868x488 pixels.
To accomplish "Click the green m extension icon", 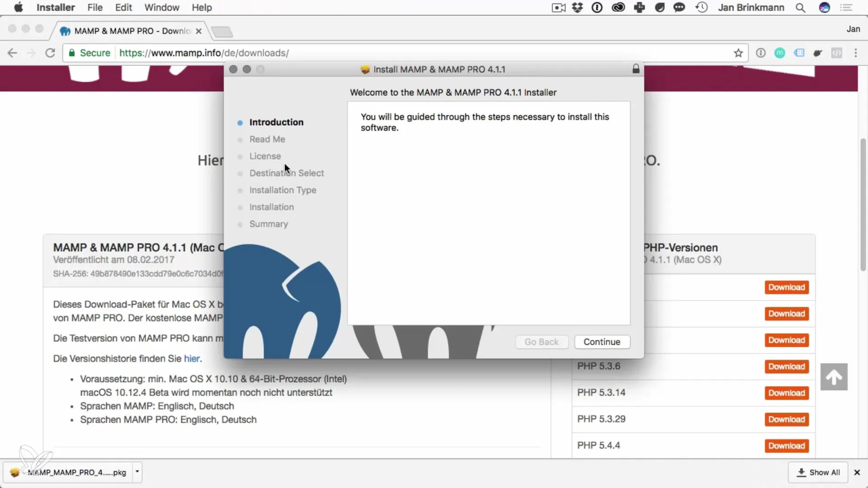I will (x=780, y=53).
